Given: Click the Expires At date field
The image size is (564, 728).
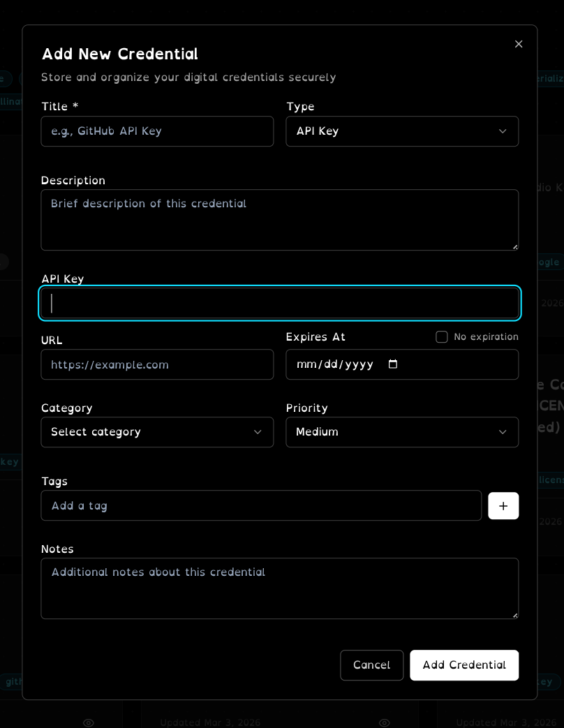Looking at the screenshot, I should coord(402,364).
